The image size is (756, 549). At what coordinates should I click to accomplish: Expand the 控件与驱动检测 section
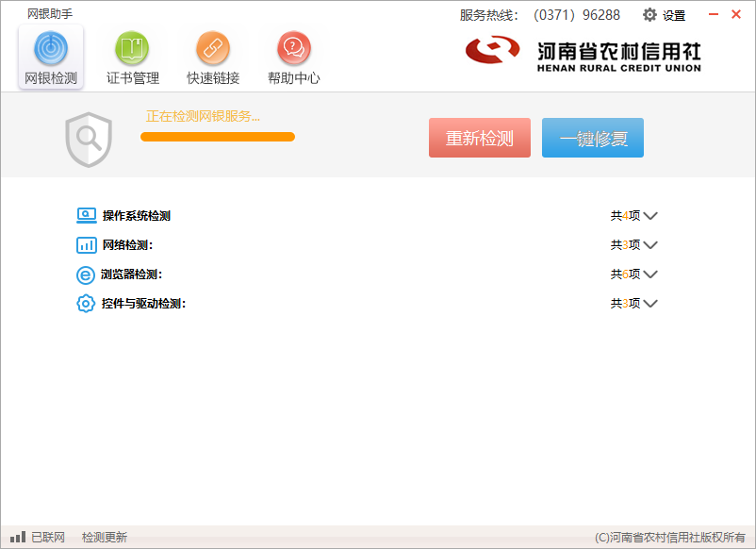point(652,303)
